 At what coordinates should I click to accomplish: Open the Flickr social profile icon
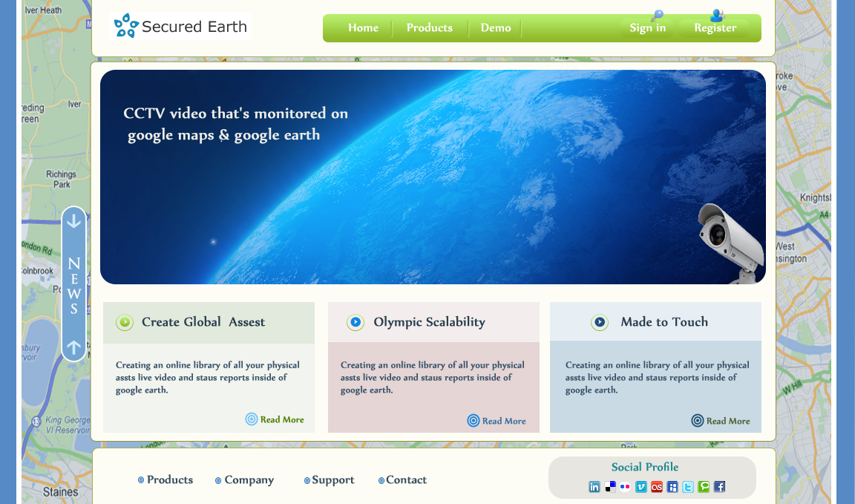click(626, 486)
